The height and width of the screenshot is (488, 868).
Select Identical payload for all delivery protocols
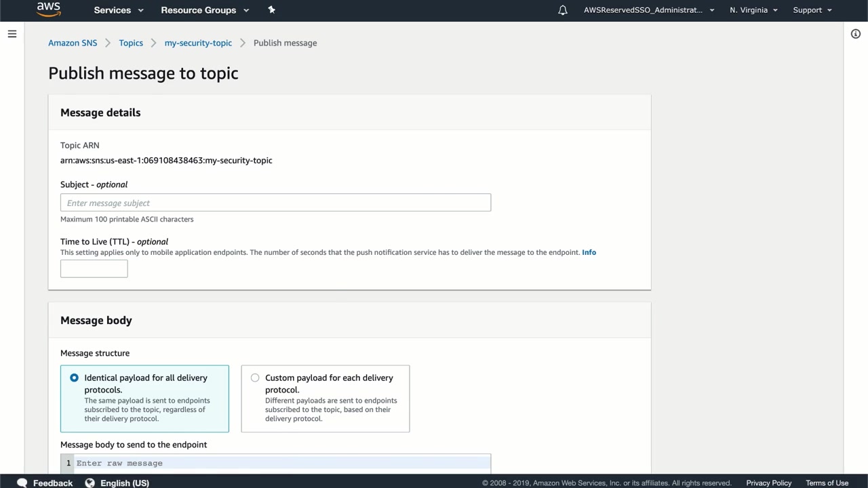tap(75, 378)
